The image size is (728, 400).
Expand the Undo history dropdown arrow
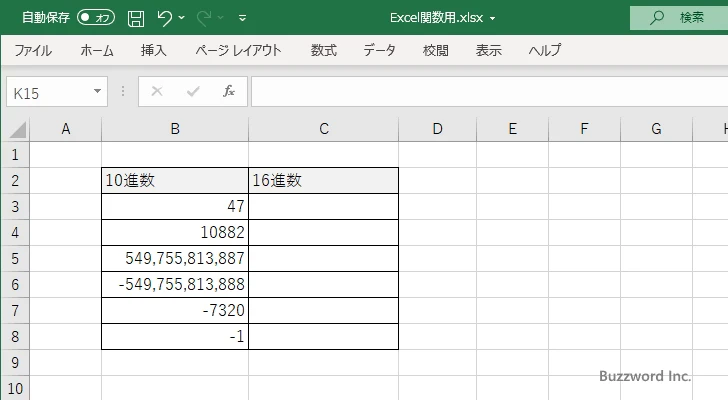[182, 18]
